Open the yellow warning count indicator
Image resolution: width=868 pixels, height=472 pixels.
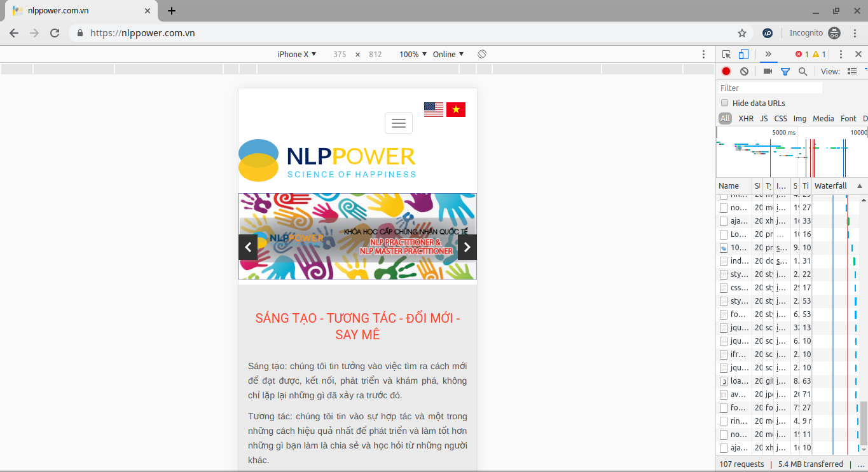[820, 55]
